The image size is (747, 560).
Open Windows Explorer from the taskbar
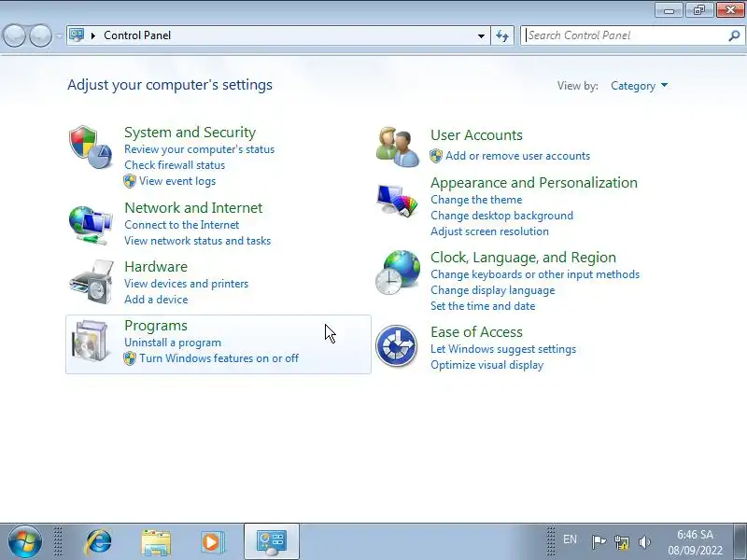(156, 542)
